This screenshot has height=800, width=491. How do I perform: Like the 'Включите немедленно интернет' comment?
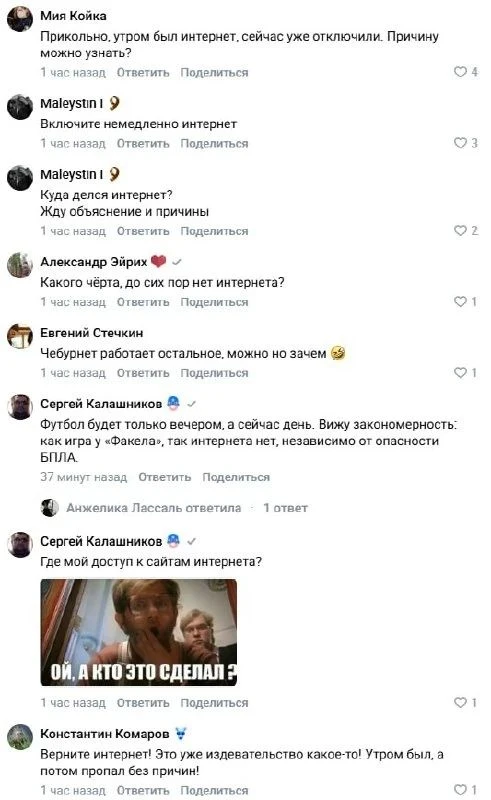point(460,143)
